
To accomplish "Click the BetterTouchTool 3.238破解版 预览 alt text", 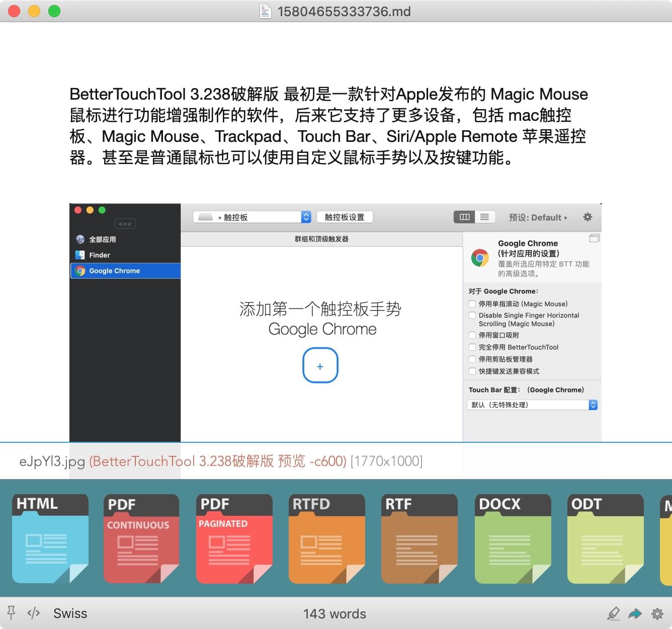I will pyautogui.click(x=218, y=461).
